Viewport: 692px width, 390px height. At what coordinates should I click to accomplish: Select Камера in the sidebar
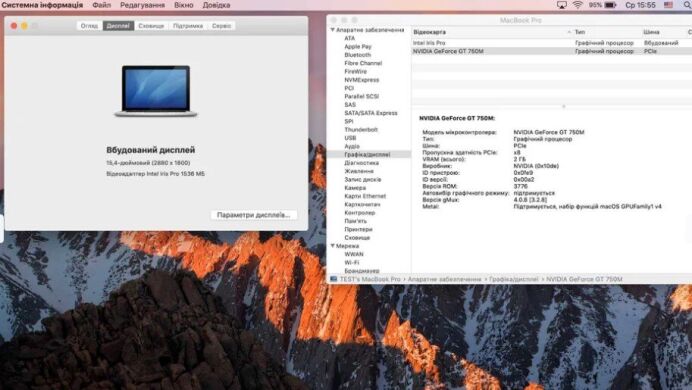355,188
